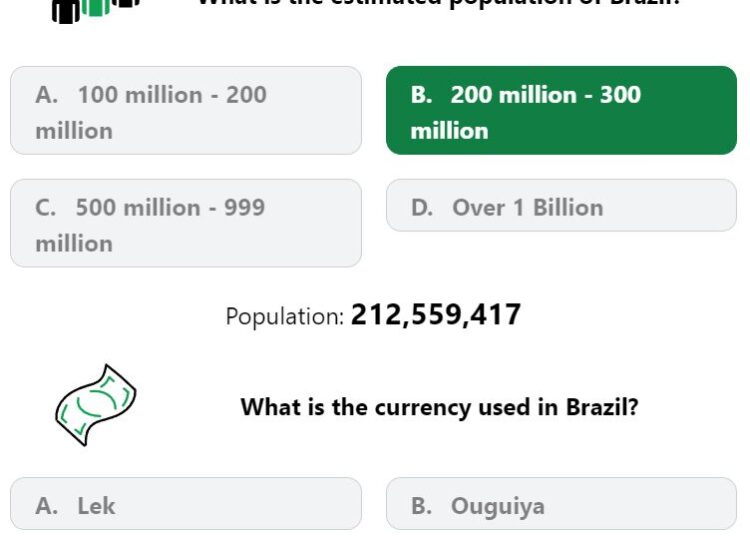Click the letter "A." beside Lek
750x536 pixels.
46,506
